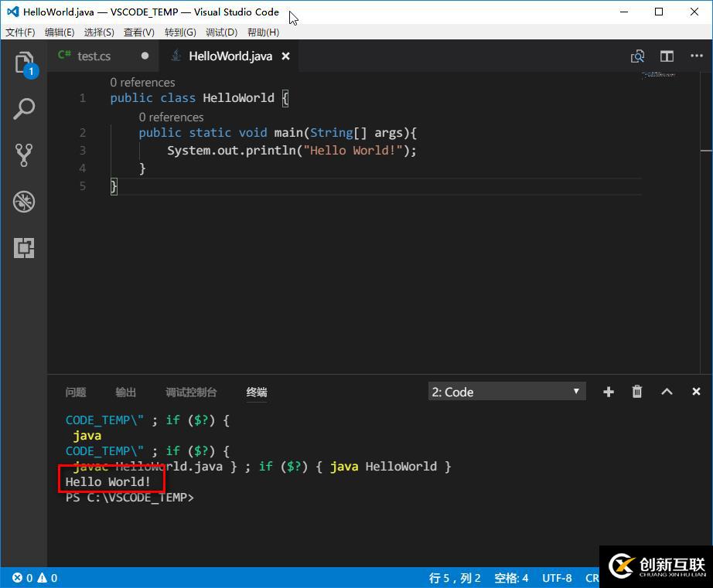
Task: Change file encoding UTF-8
Action: click(557, 578)
